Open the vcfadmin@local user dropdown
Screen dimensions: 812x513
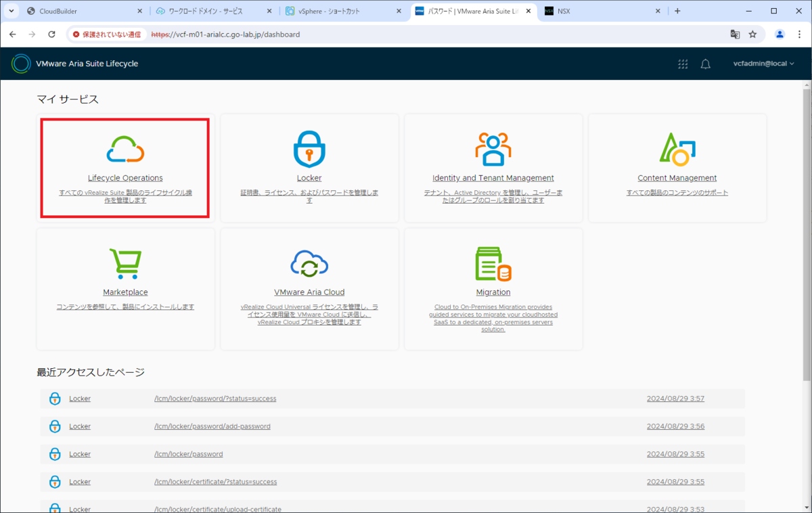coord(763,64)
